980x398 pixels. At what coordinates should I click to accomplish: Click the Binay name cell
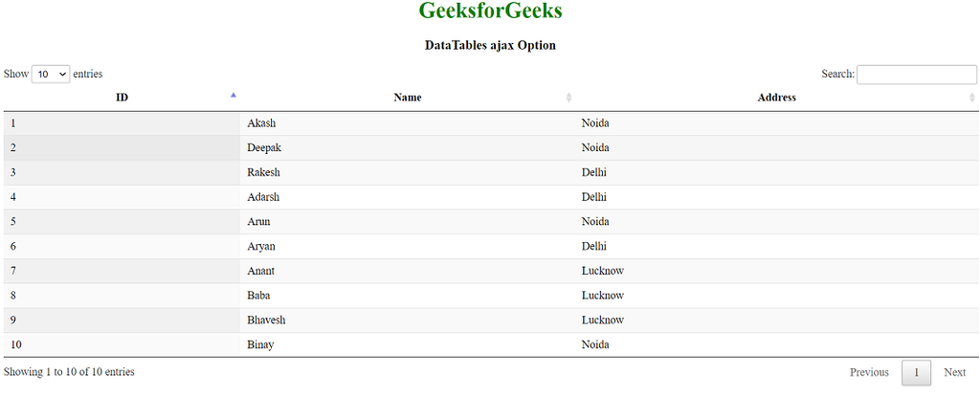[260, 344]
